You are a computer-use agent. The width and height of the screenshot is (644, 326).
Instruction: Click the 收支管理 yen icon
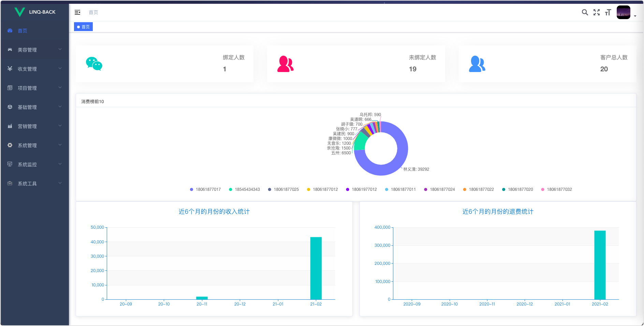pos(10,69)
